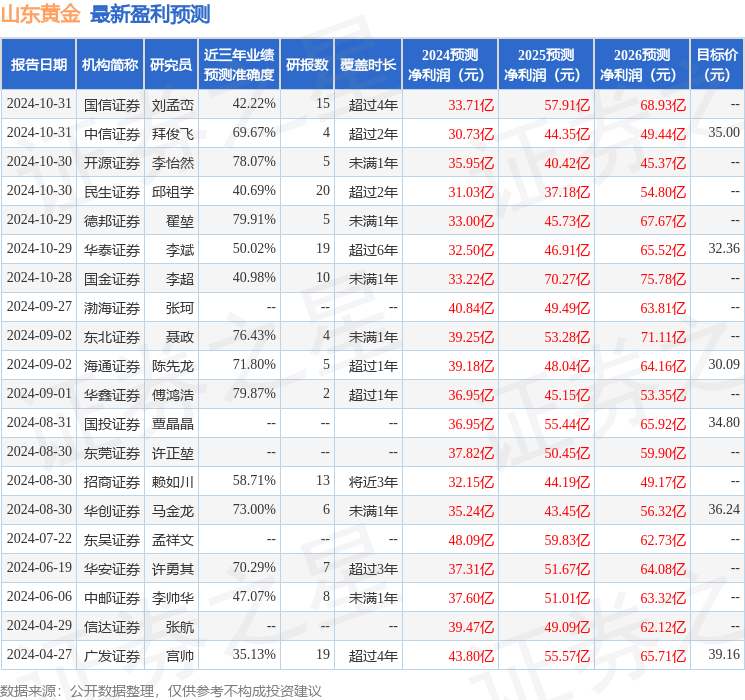Select the 中邮证券 institution cell

pos(112,598)
